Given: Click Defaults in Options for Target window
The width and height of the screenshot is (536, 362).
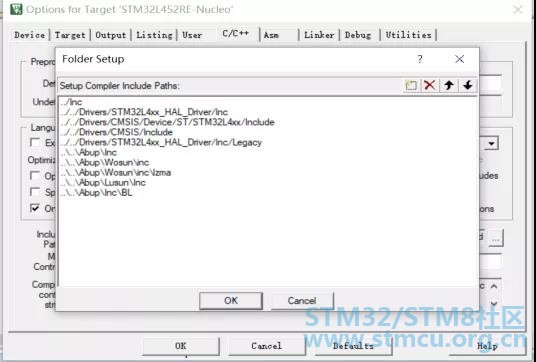Looking at the screenshot, I should [x=353, y=346].
